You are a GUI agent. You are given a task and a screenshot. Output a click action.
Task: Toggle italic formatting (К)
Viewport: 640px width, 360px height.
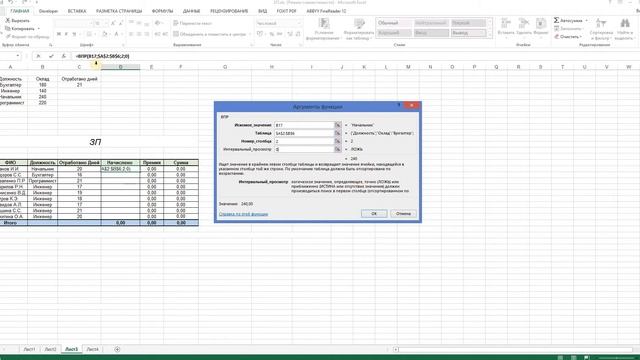67,34
